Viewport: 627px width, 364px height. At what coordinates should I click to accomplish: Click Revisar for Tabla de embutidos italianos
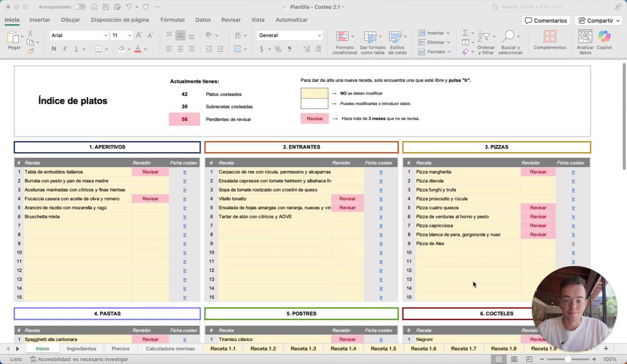tap(150, 172)
